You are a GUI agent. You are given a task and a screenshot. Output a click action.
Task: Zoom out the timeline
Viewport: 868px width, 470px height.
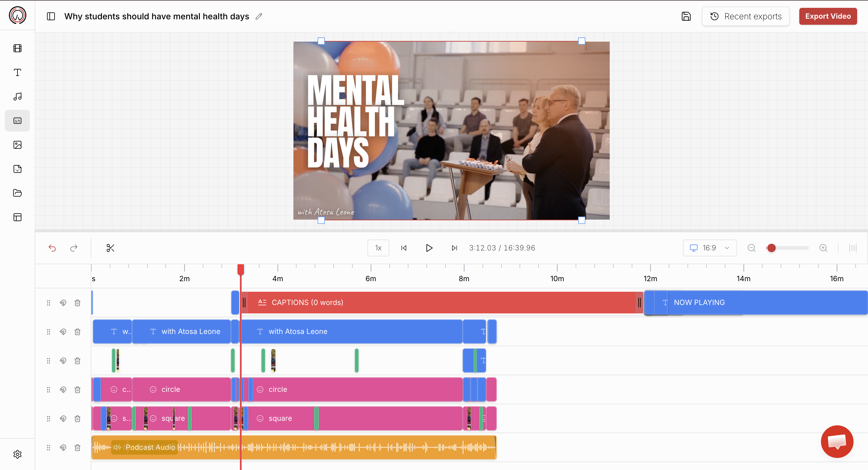coord(751,248)
